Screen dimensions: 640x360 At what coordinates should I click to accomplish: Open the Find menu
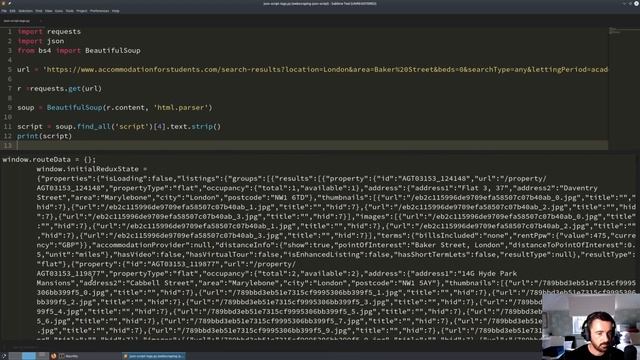39,11
